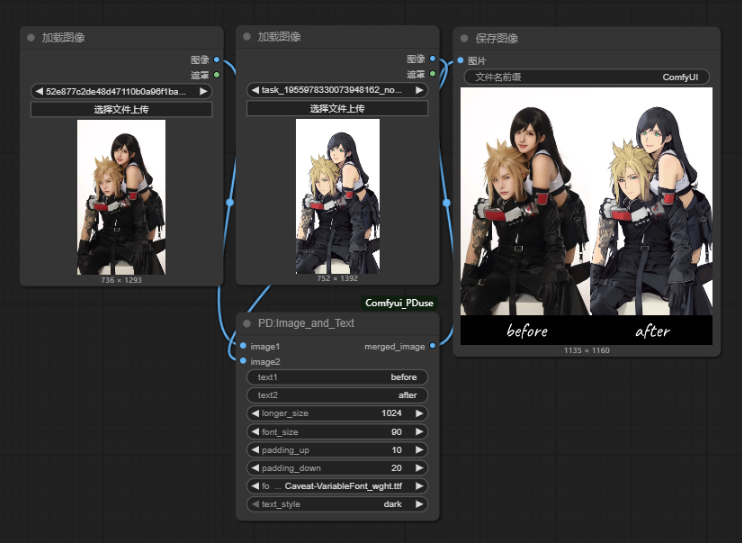Click 选择文件上传 in the first load node

pyautogui.click(x=121, y=109)
